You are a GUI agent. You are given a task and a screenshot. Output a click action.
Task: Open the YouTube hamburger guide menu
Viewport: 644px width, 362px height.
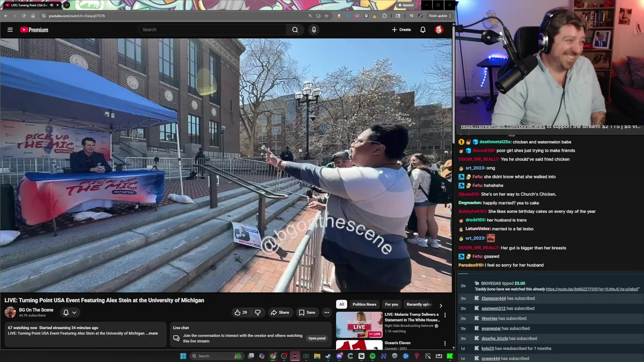click(10, 30)
